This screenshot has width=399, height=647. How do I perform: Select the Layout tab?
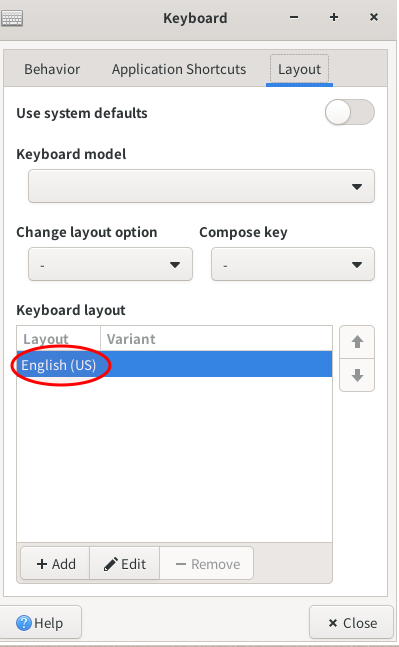tap(299, 69)
